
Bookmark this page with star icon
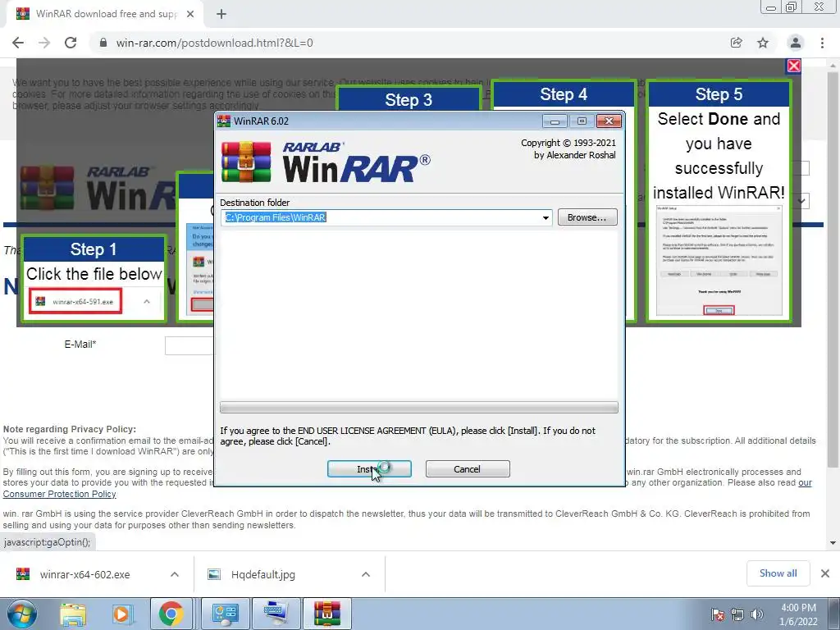[762, 43]
